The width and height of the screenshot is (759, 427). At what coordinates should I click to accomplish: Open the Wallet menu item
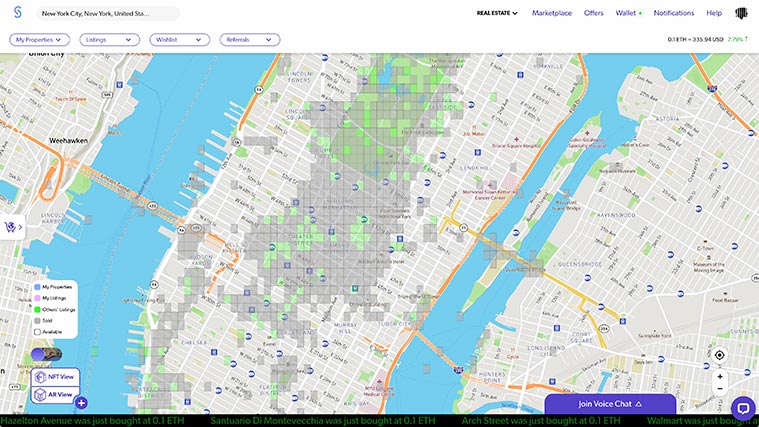coord(625,13)
